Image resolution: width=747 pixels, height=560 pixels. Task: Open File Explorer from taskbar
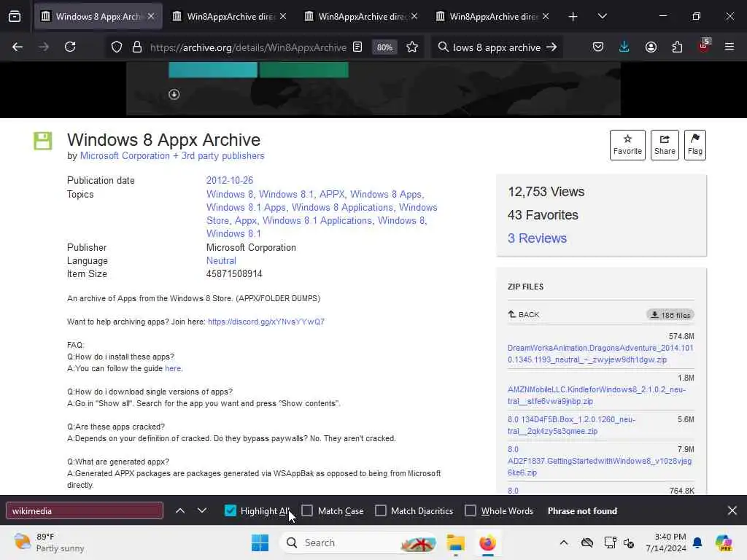point(455,542)
